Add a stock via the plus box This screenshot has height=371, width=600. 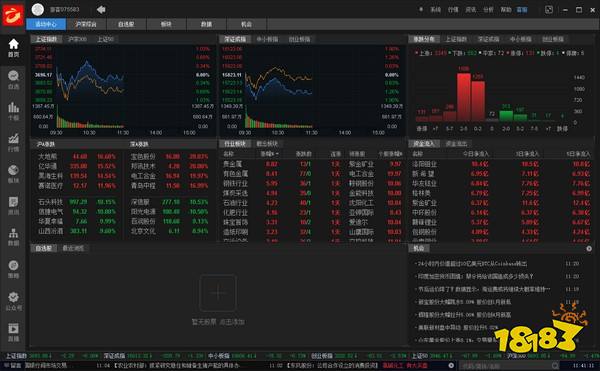(x=218, y=293)
